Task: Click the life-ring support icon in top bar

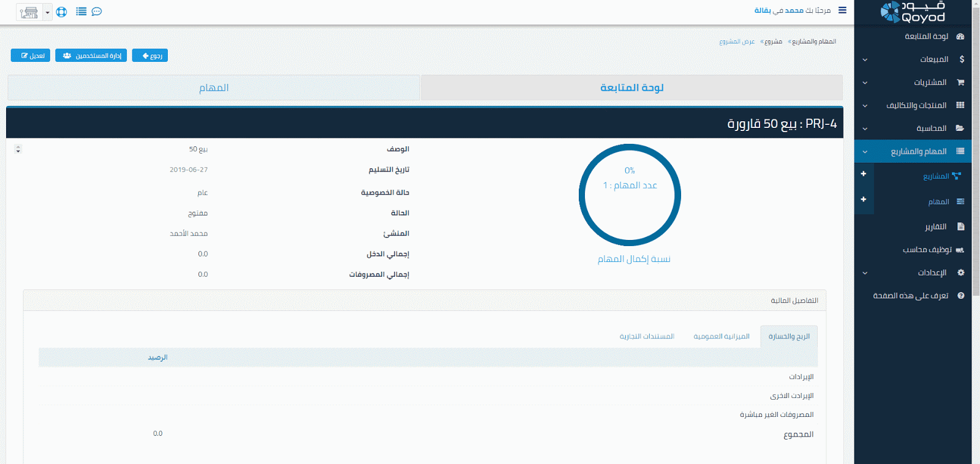Action: coord(61,12)
